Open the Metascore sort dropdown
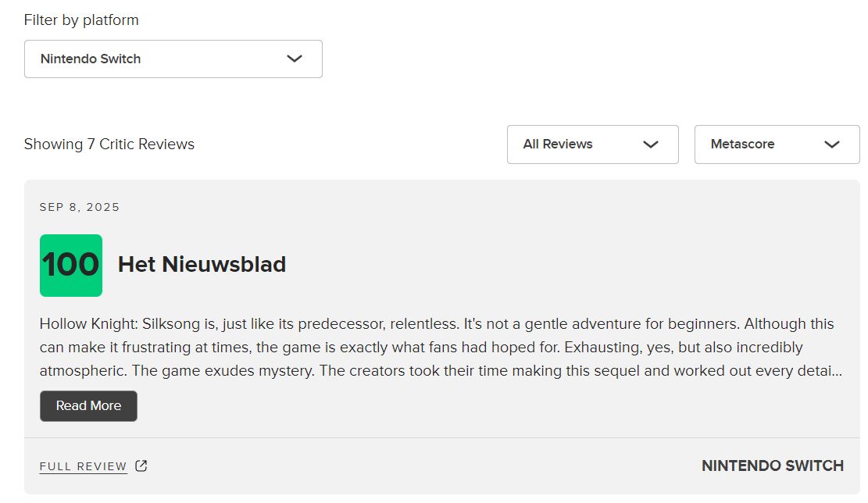Viewport: 868px width, 503px height. point(777,144)
